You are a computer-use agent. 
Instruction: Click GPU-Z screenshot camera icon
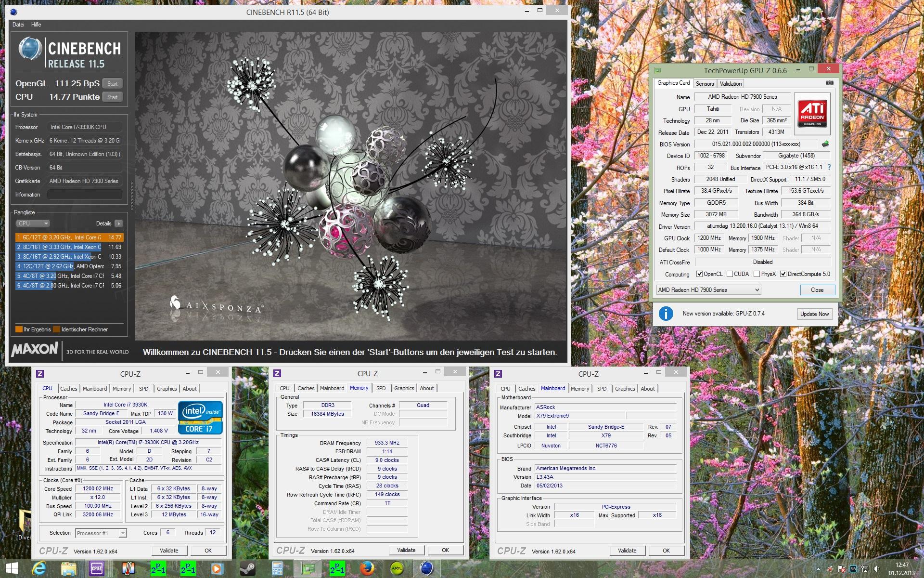coord(830,83)
